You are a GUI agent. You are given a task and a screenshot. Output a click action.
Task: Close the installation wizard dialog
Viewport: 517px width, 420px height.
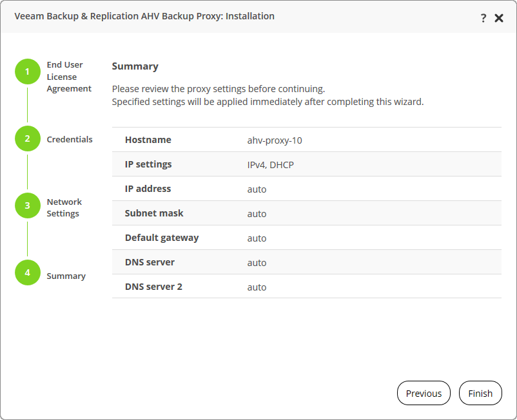(499, 18)
